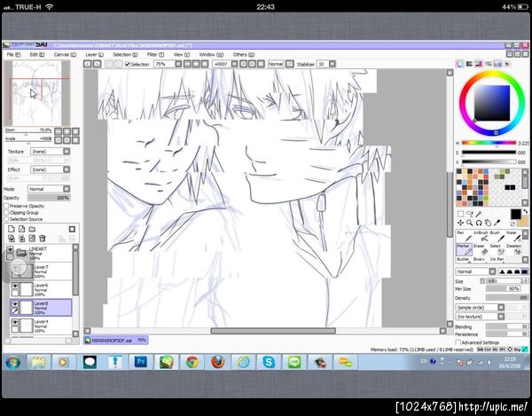
Task: Show the color wheel panel icon
Action: coord(459,64)
